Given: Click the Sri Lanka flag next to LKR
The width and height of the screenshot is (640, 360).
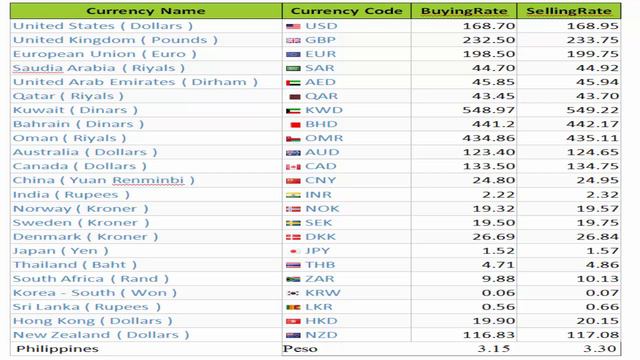Looking at the screenshot, I should [293, 307].
